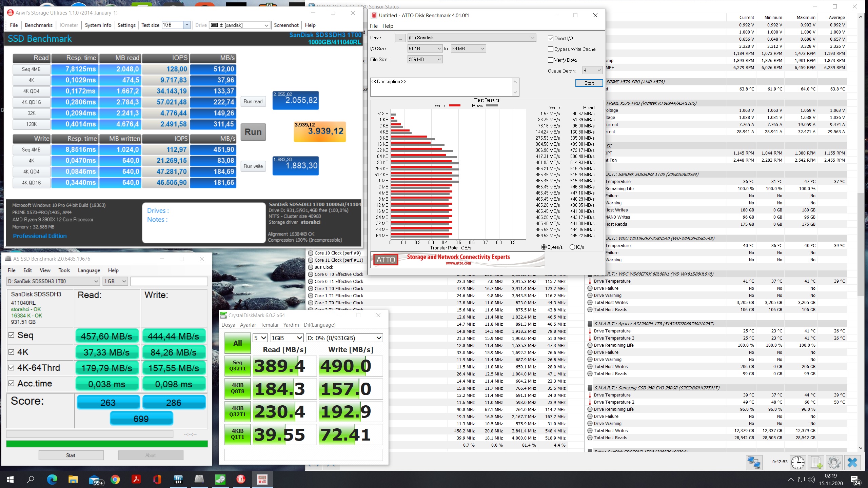This screenshot has width=868, height=488.
Task: Open taskbar search magnifier
Action: click(31, 480)
